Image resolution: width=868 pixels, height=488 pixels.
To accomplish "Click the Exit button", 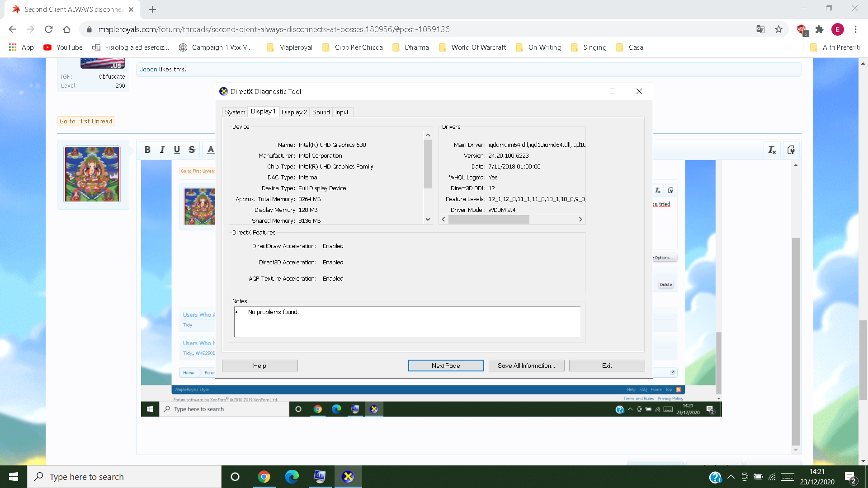I will point(607,366).
